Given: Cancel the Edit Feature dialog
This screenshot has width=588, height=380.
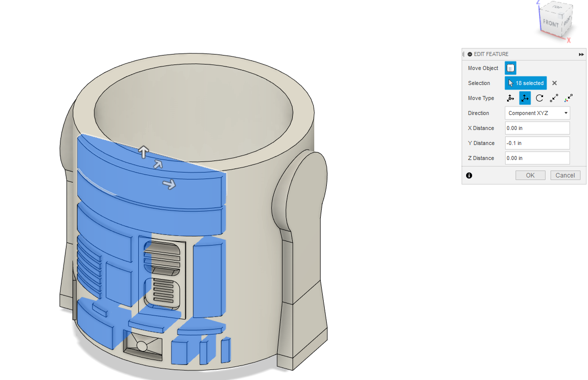Looking at the screenshot, I should pyautogui.click(x=565, y=175).
